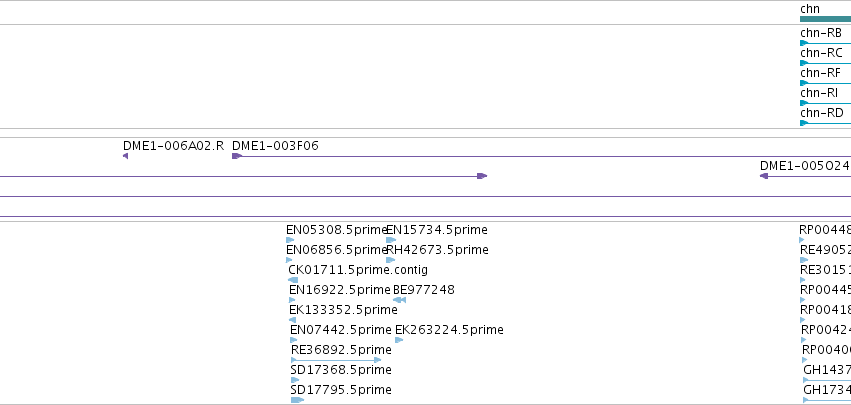Screen dimensions: 851x405
Task: Select the EN05308.5prime EST arrow
Action: 290,240
